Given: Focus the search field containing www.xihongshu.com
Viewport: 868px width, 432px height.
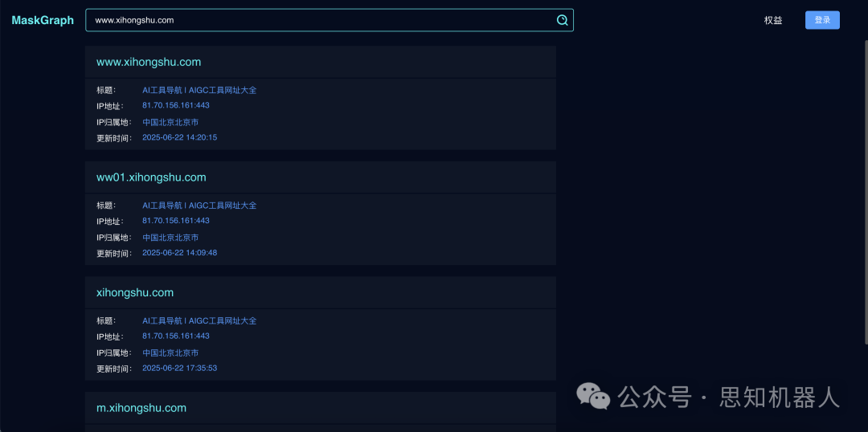Looking at the screenshot, I should pyautogui.click(x=330, y=20).
